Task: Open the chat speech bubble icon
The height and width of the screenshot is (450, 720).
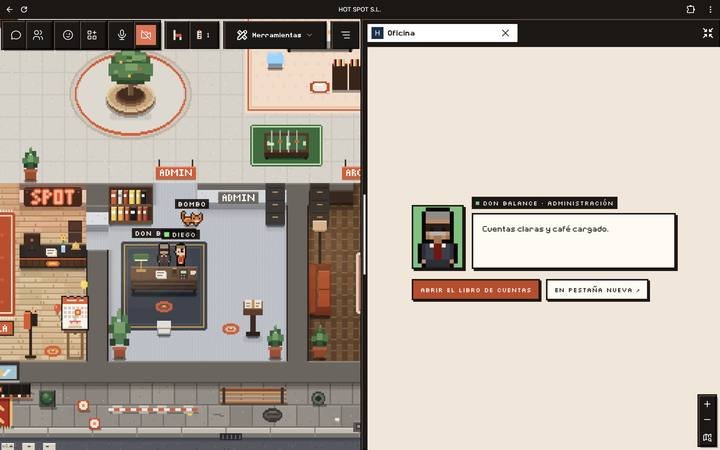Action: [x=16, y=35]
